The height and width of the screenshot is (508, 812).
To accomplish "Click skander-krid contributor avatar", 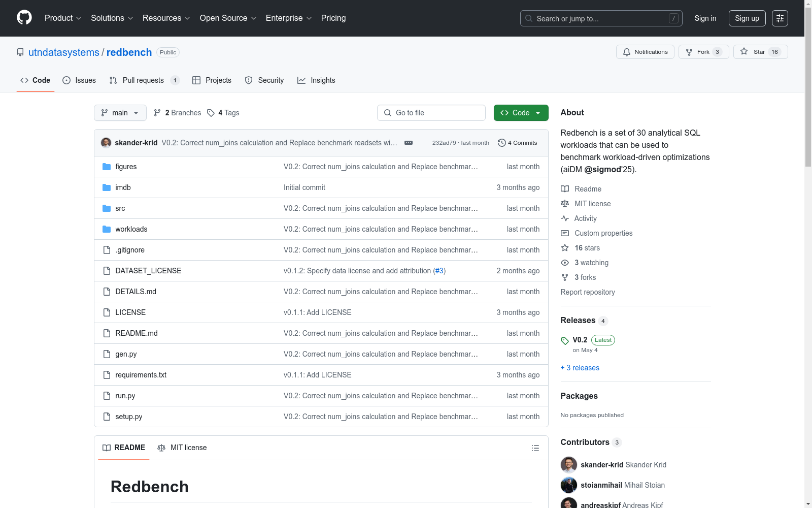I will coord(569,465).
